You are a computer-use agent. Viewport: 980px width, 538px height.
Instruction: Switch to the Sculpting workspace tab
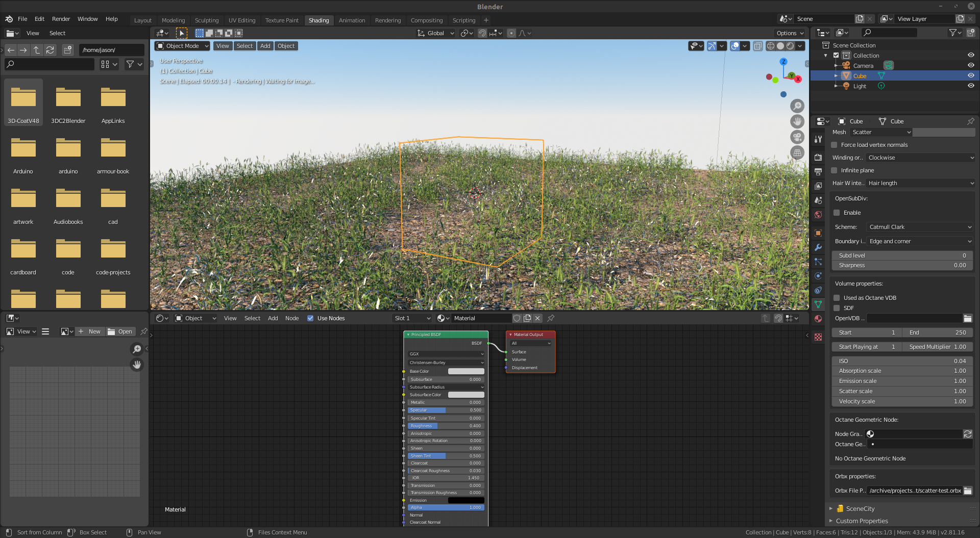[x=206, y=20]
